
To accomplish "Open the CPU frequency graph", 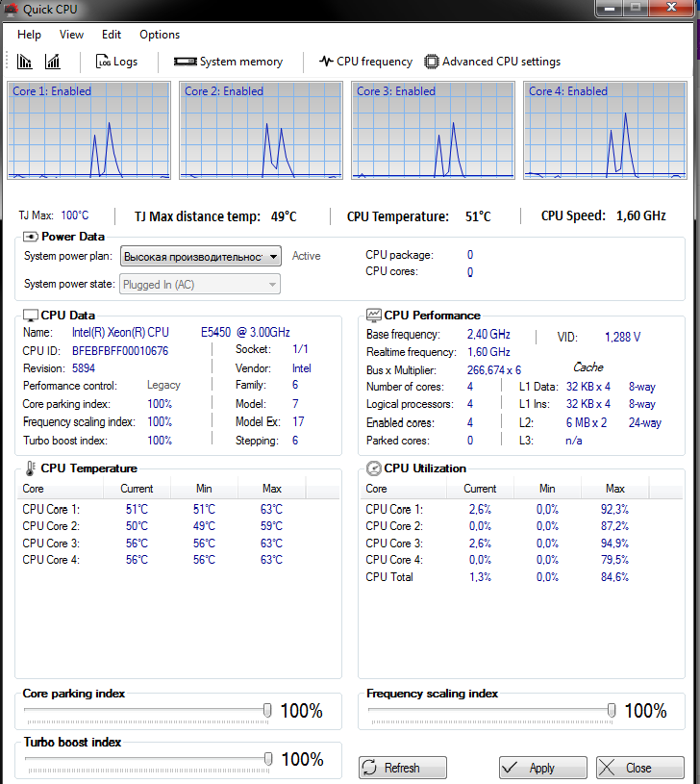I will 365,62.
